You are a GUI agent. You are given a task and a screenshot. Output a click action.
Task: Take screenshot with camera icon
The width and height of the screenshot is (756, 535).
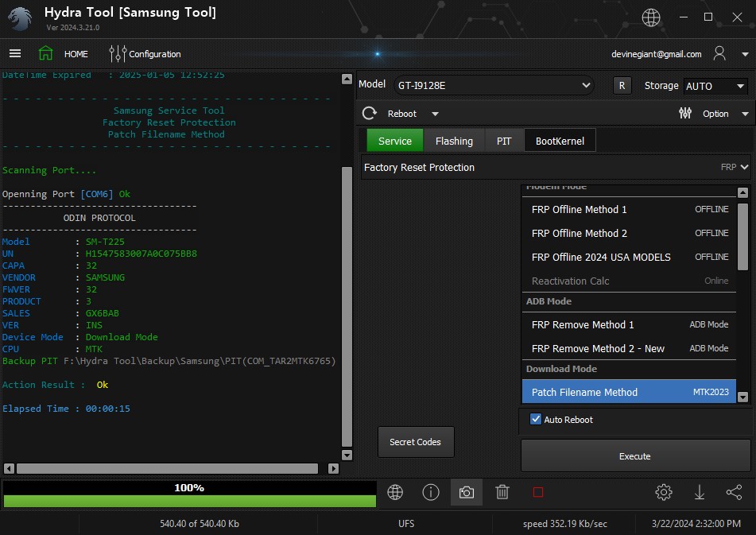click(x=466, y=492)
